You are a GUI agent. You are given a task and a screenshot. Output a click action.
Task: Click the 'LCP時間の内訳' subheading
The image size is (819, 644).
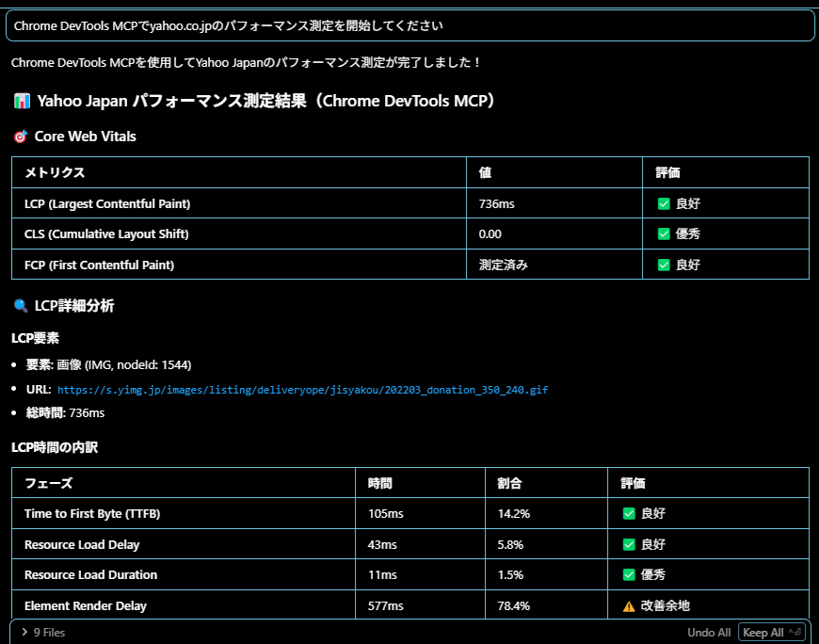(55, 447)
